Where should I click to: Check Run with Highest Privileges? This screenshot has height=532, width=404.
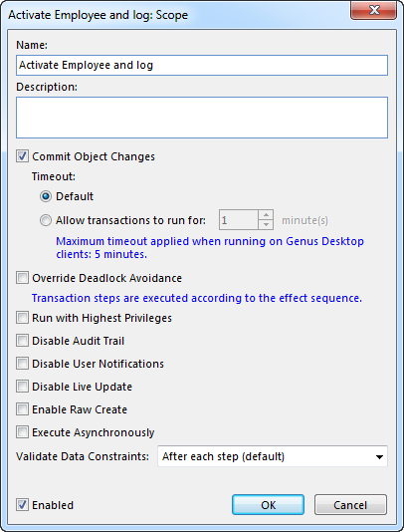click(22, 318)
